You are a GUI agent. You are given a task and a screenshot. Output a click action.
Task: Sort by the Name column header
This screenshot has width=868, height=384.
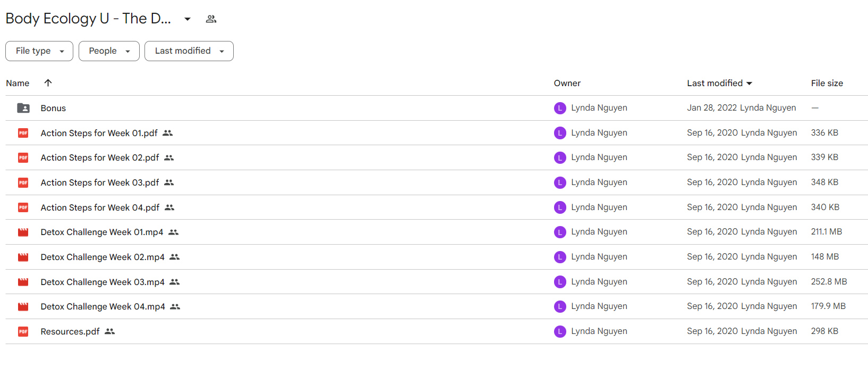coord(18,83)
